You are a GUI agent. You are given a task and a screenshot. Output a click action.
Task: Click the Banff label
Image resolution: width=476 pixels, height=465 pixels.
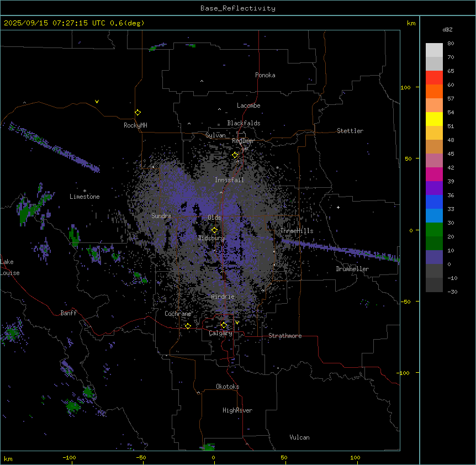68,313
